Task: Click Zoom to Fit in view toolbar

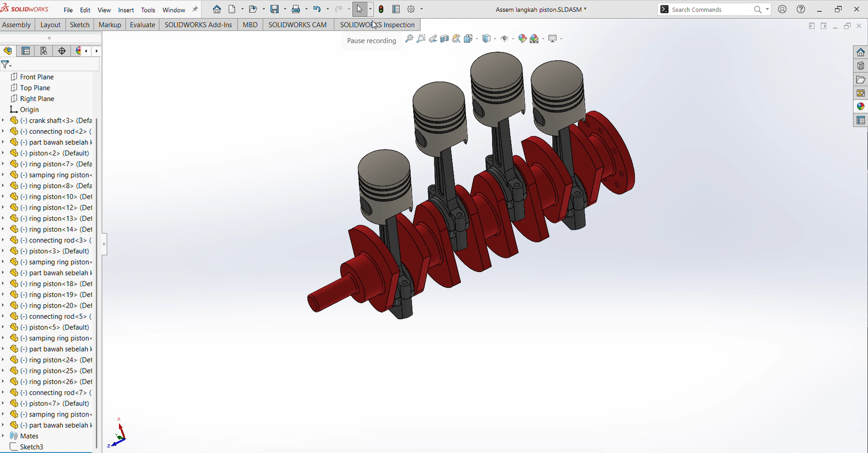Action: coord(409,39)
